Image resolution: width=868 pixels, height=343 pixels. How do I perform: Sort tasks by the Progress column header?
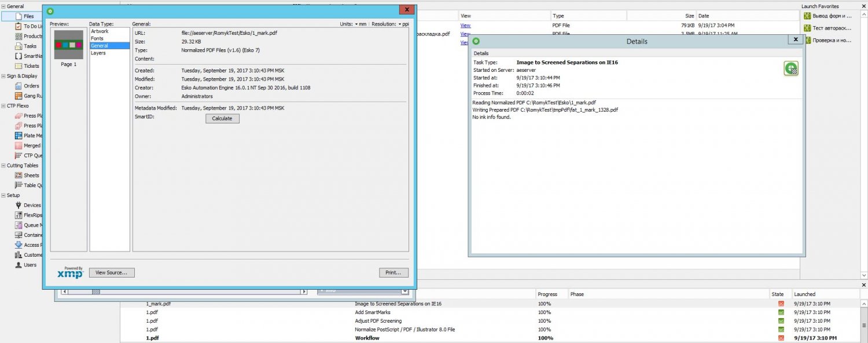click(x=551, y=294)
